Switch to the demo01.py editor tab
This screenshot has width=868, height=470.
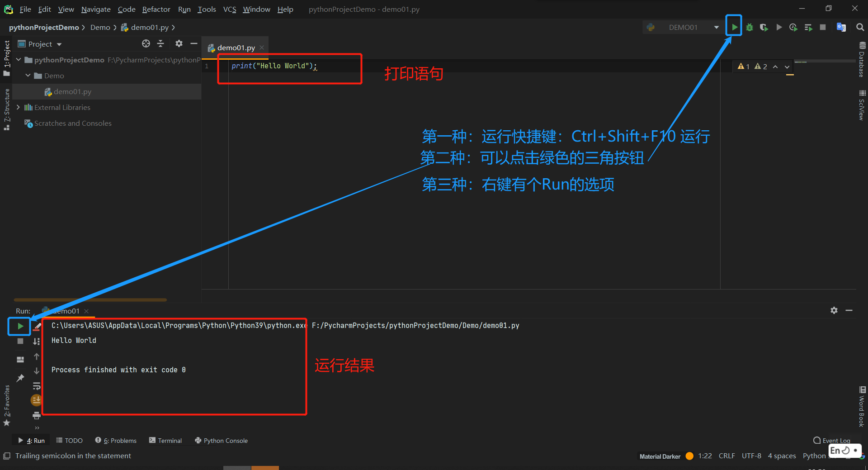click(x=236, y=47)
